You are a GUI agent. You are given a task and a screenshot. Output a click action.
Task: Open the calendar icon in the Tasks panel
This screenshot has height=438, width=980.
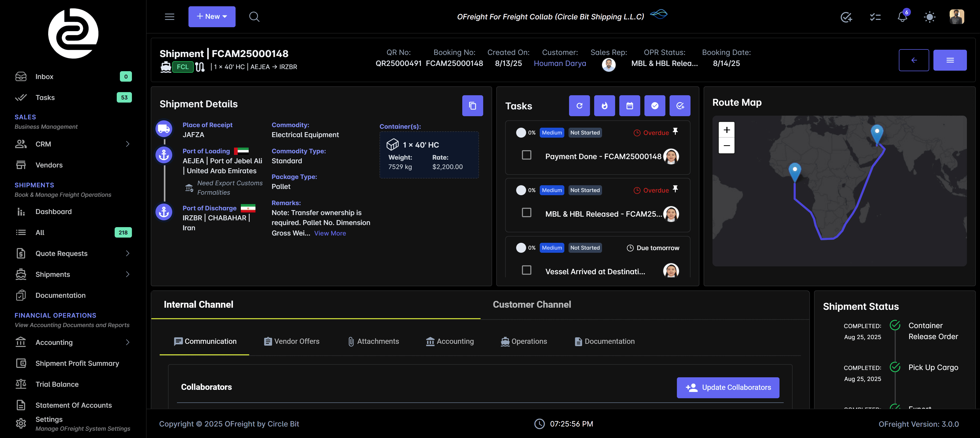pos(630,106)
